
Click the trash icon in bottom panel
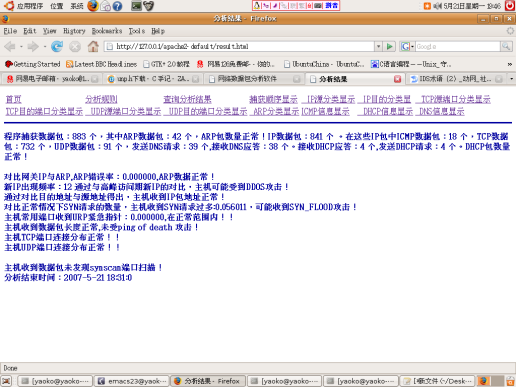(510, 381)
